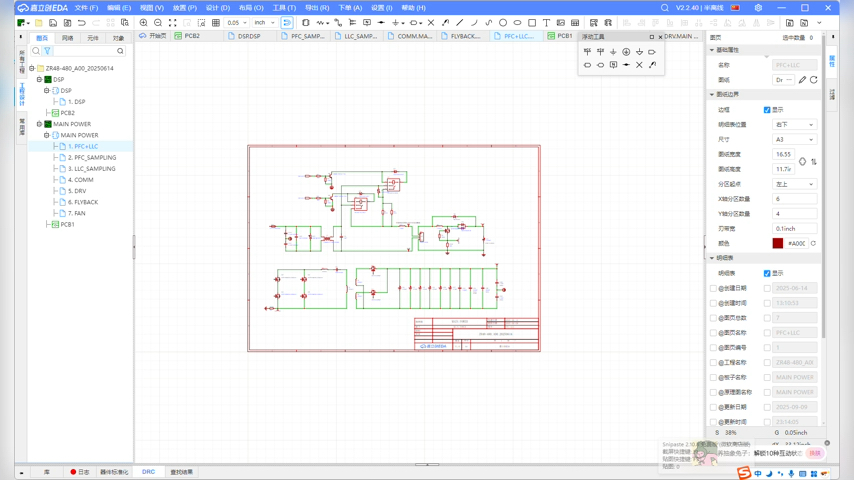This screenshot has width=854, height=480.
Task: Select the image insert tool
Action: pyautogui.click(x=560, y=23)
